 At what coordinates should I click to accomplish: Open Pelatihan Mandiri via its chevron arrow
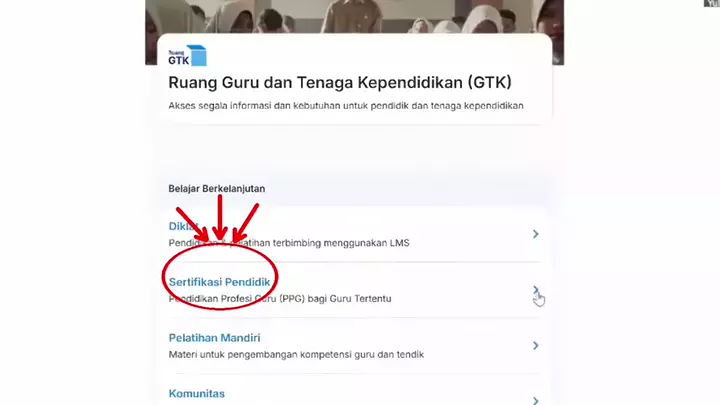click(535, 346)
